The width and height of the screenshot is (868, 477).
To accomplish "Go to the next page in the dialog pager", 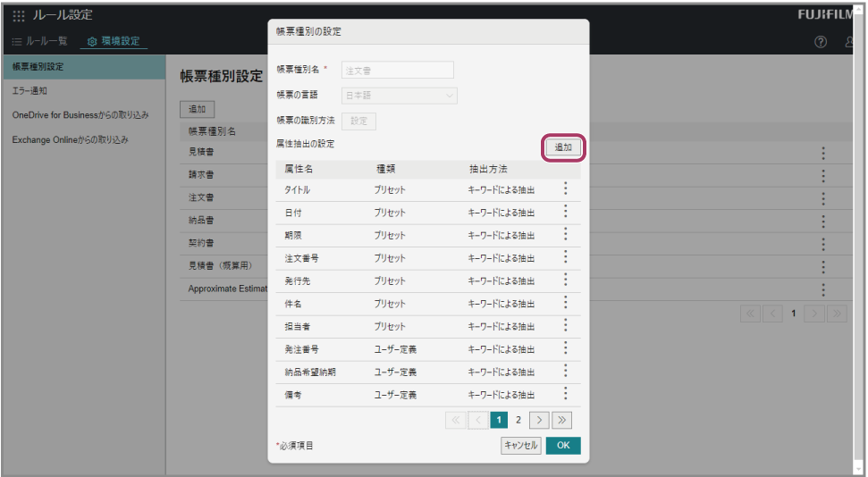I will coord(539,420).
